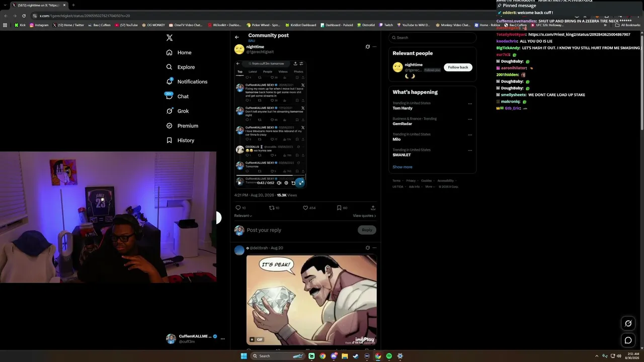This screenshot has height=362, width=644.
Task: Click the Windows taskbar search box
Action: pyautogui.click(x=278, y=356)
